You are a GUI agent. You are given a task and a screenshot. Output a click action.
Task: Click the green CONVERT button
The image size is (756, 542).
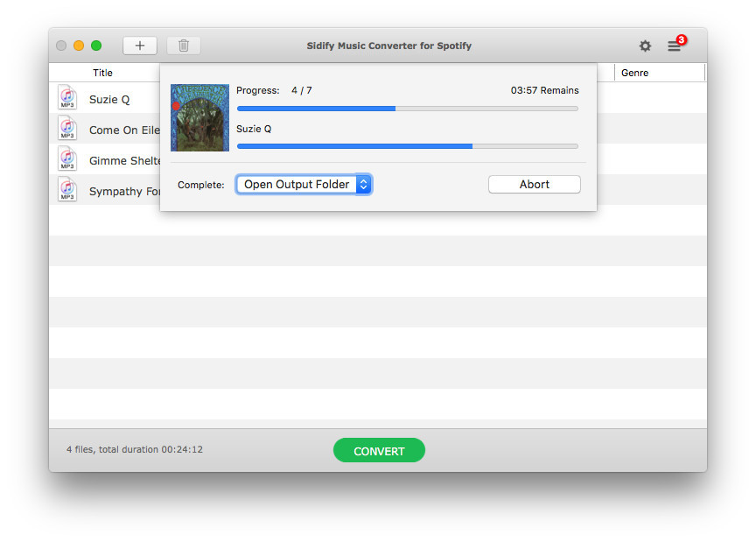379,450
